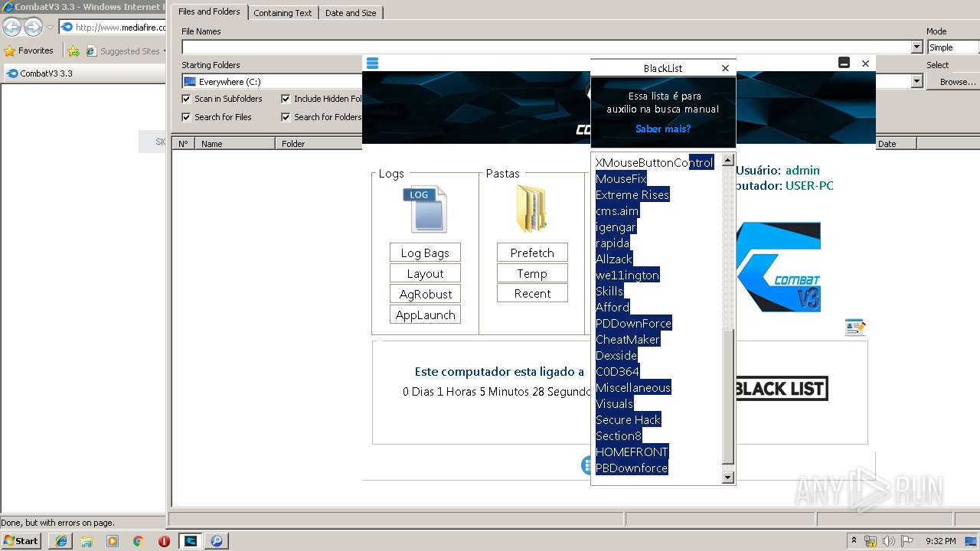Image resolution: width=980 pixels, height=551 pixels.
Task: Click the BLACK LIST banner button
Action: point(781,389)
